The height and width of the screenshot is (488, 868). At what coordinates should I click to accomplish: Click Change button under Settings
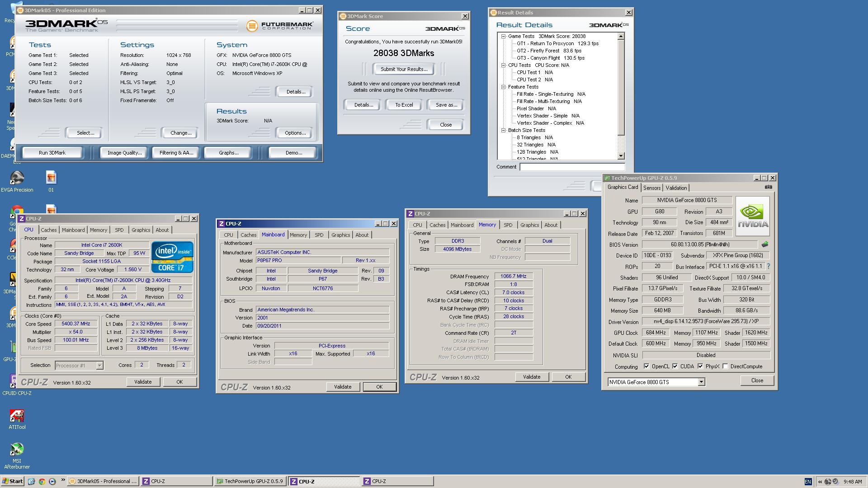tap(181, 133)
